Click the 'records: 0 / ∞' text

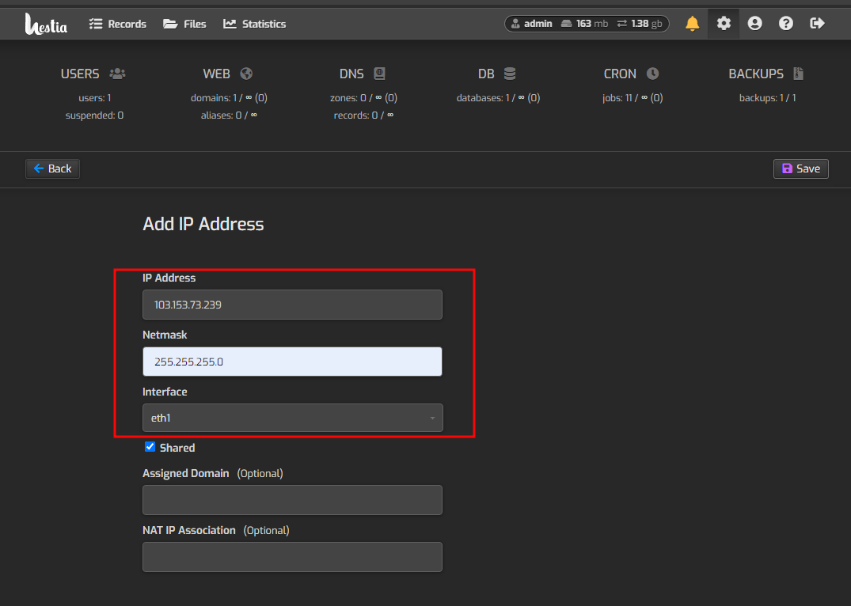[x=364, y=116]
